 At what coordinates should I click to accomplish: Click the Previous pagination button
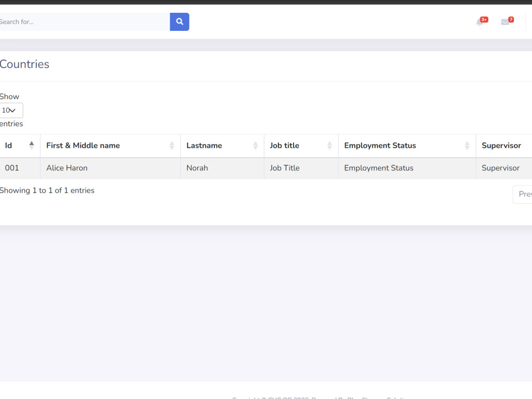coord(522,194)
